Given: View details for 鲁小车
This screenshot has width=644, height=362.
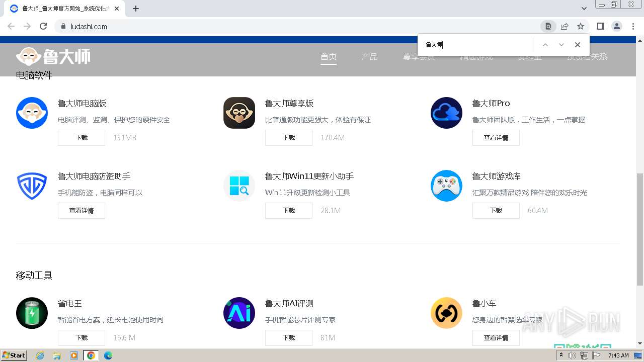Looking at the screenshot, I should [496, 338].
